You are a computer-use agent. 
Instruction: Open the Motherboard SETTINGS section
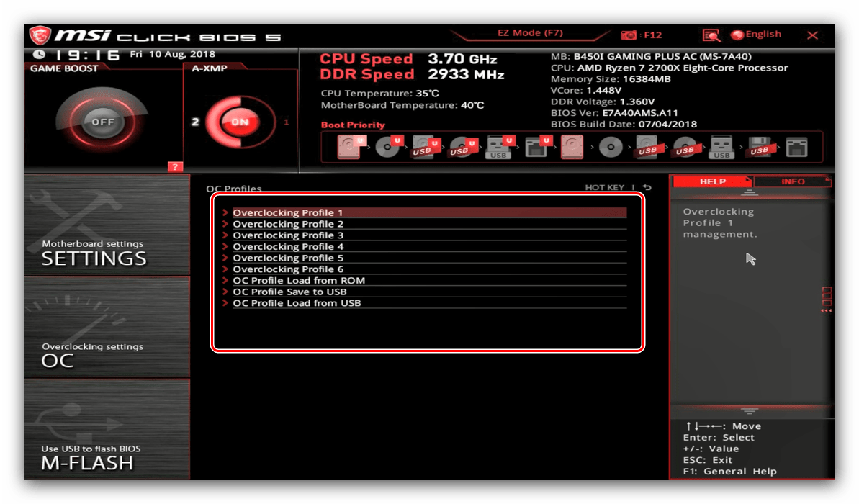pyautogui.click(x=107, y=225)
